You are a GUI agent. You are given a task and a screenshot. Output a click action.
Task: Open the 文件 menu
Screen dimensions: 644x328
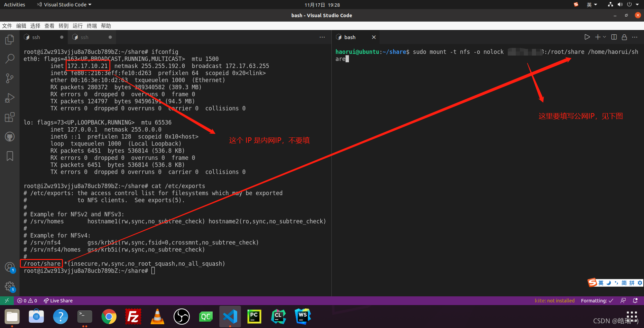7,26
